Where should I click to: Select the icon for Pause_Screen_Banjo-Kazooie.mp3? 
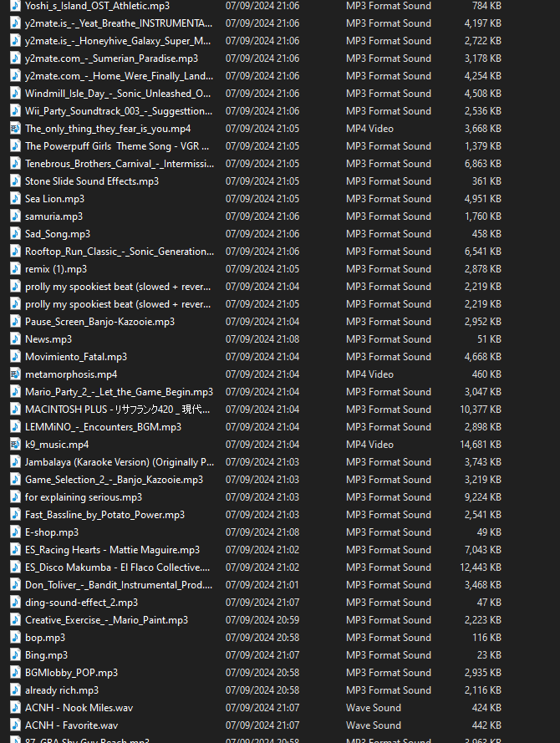[15, 321]
